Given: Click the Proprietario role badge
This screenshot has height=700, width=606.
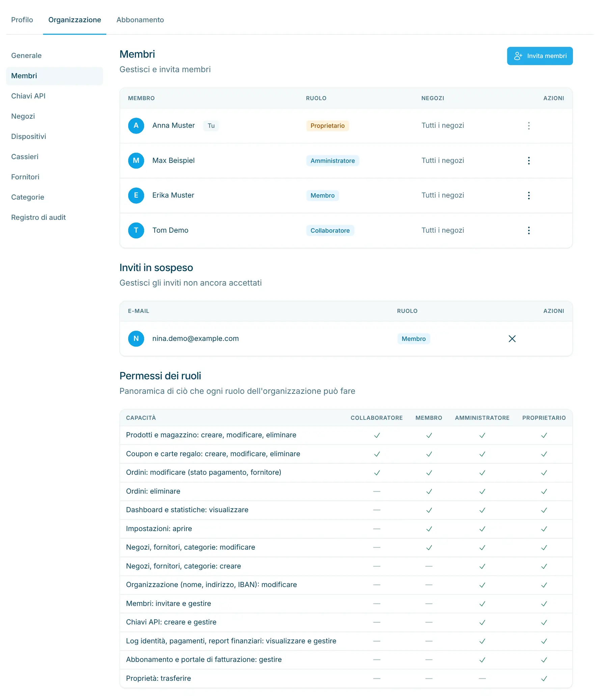Looking at the screenshot, I should coord(327,126).
